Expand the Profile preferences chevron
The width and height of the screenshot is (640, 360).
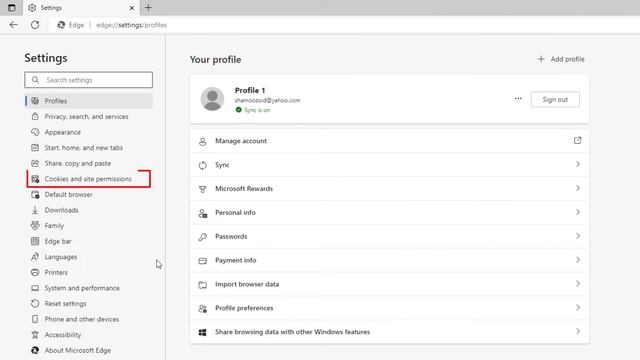click(x=578, y=307)
